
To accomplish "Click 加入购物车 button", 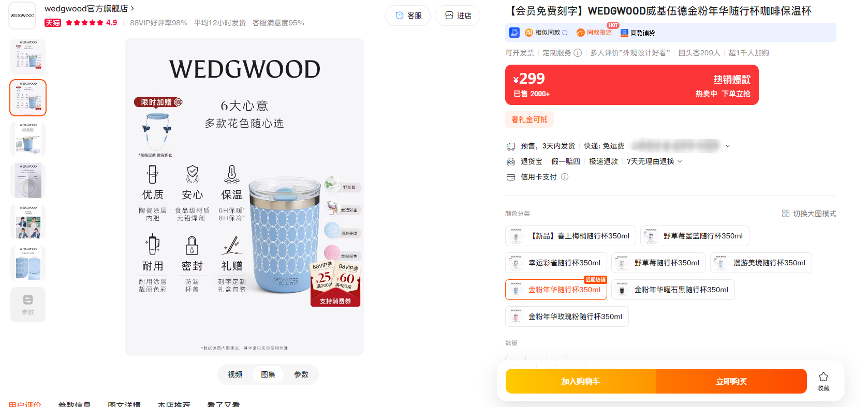I will [581, 381].
